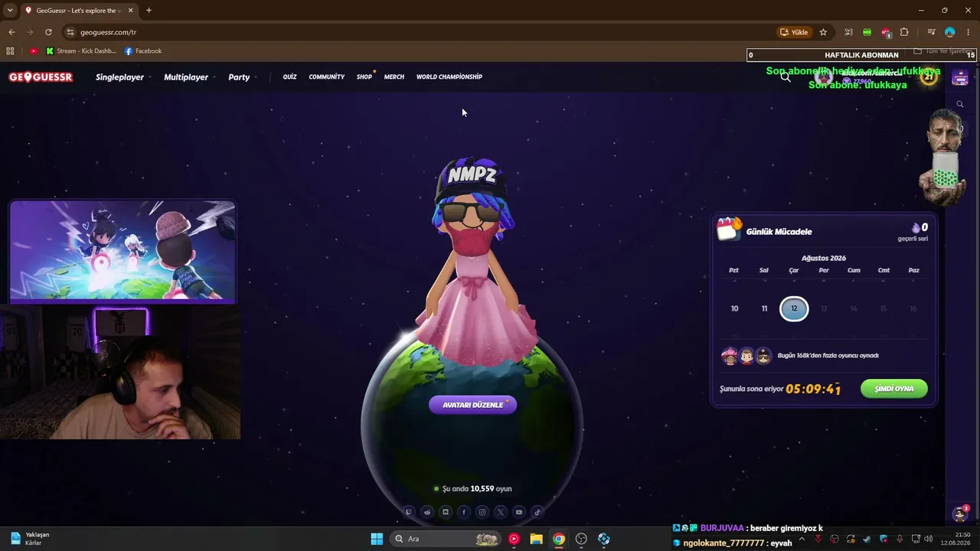Go back to previous page

(x=11, y=32)
